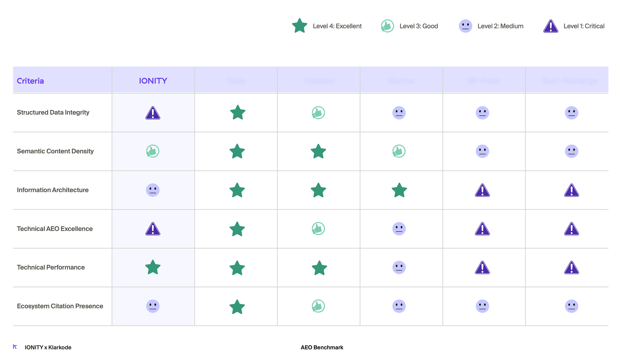Viewport: 644px width, 362px height.
Task: Click the Level 1 Critical warning legend icon
Action: [551, 26]
